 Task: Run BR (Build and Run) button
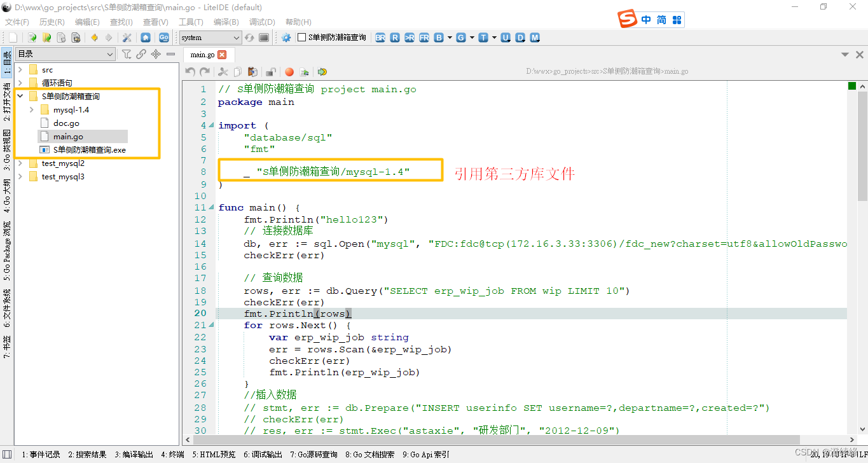[x=380, y=38]
